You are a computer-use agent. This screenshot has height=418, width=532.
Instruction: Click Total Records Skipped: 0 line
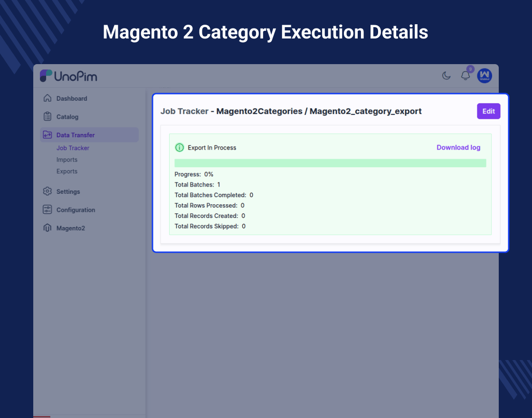pos(210,226)
